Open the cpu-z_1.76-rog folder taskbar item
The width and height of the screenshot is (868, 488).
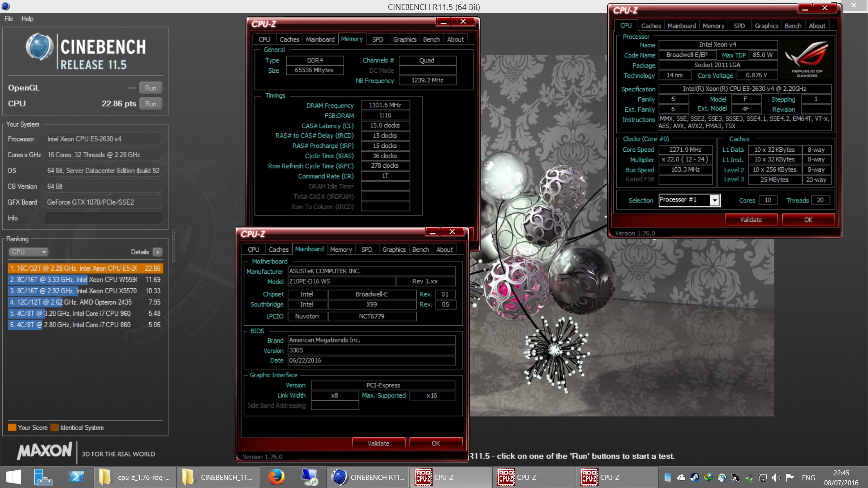pyautogui.click(x=135, y=477)
